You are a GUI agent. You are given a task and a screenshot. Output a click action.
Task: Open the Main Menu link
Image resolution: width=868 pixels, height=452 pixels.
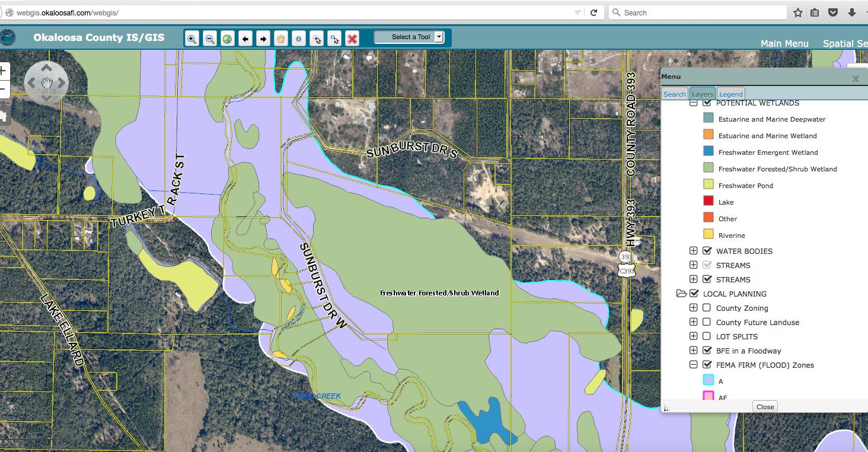point(784,43)
